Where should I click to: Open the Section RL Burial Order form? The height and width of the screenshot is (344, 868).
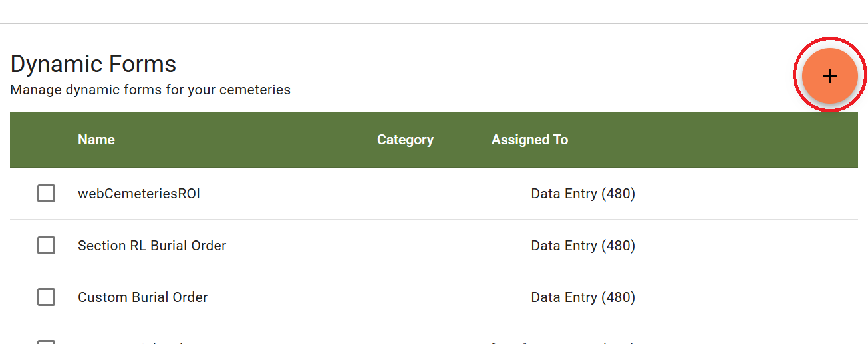click(x=152, y=246)
